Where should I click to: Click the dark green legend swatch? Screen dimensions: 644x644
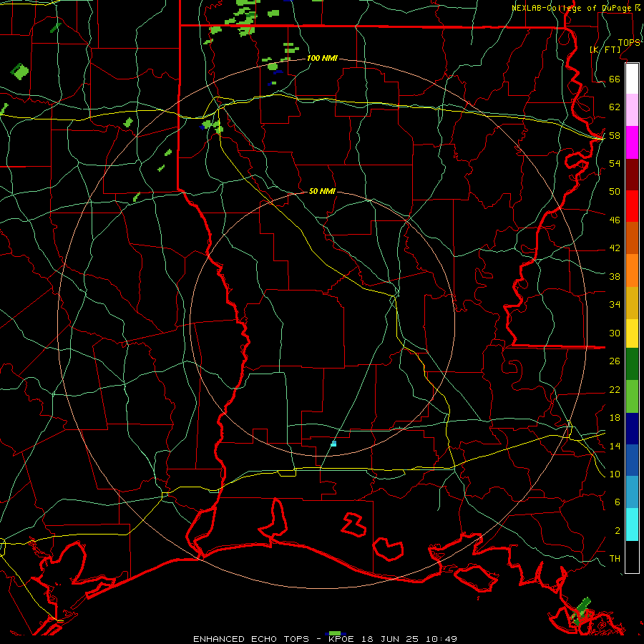(632, 364)
